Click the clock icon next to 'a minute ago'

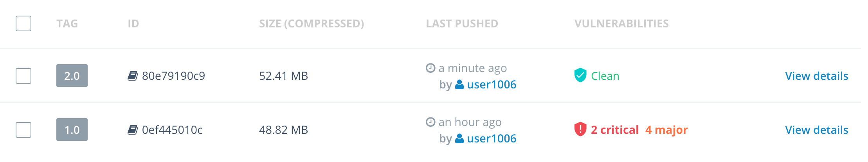[x=430, y=68]
